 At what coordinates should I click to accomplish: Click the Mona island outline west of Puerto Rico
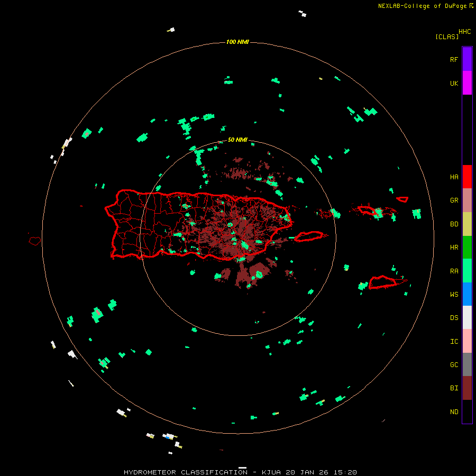pyautogui.click(x=35, y=241)
